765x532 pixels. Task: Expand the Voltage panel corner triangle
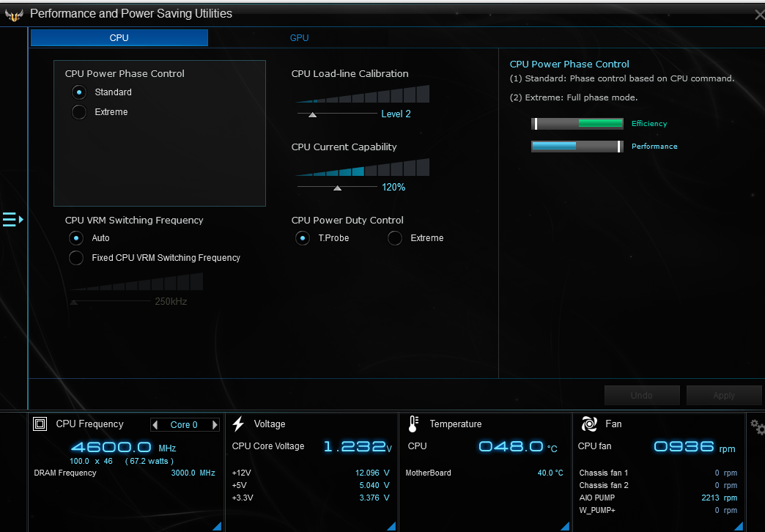point(391,526)
